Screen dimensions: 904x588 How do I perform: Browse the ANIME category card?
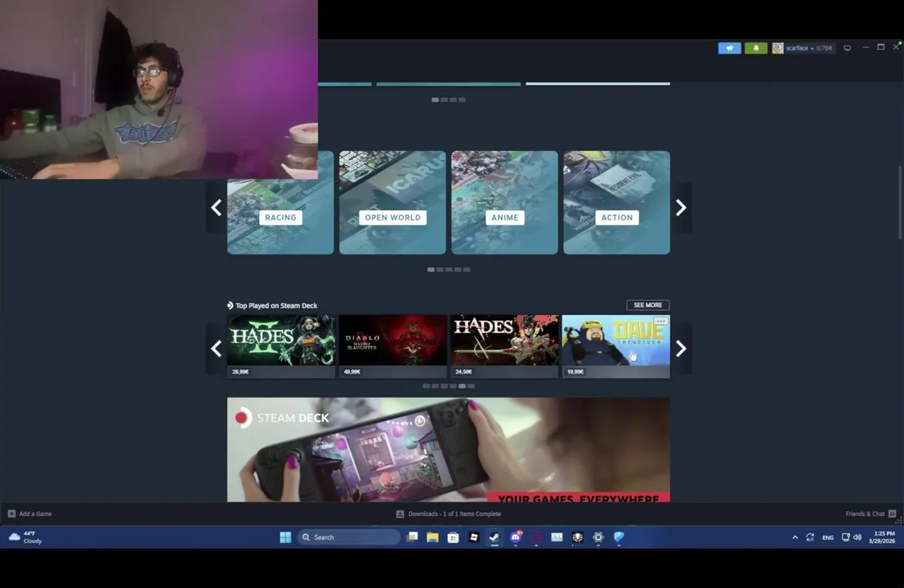click(x=504, y=203)
